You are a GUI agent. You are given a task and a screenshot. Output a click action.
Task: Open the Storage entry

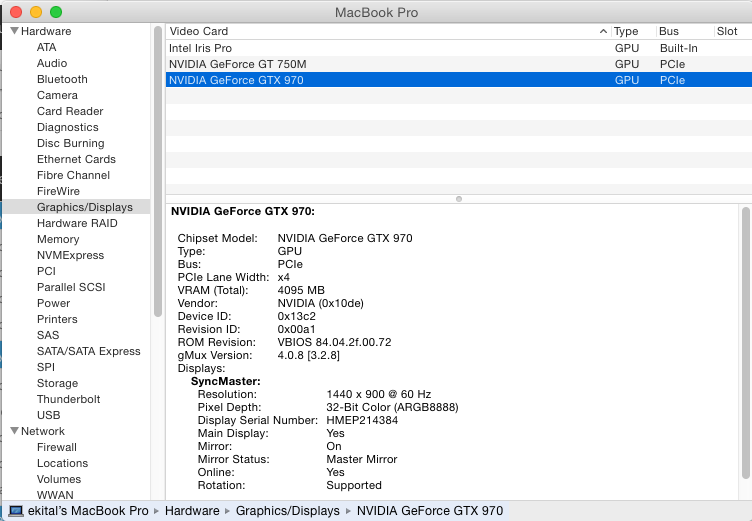[x=57, y=383]
